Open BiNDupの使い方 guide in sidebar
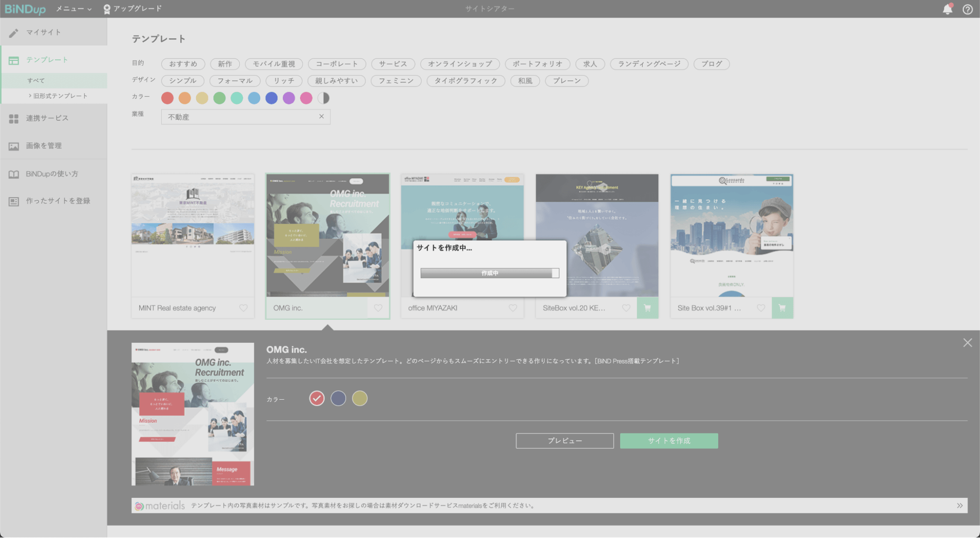 51,174
